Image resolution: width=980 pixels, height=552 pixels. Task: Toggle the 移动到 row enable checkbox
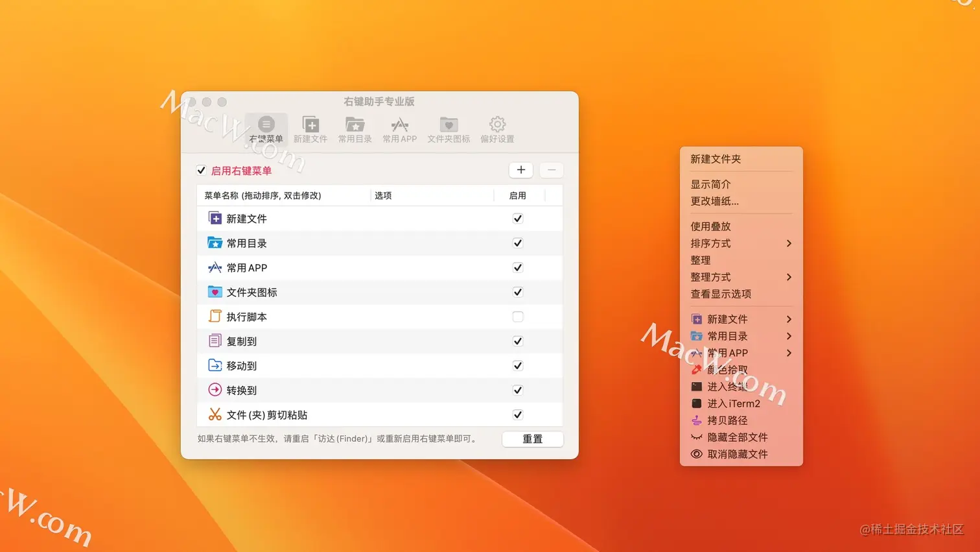point(517,366)
